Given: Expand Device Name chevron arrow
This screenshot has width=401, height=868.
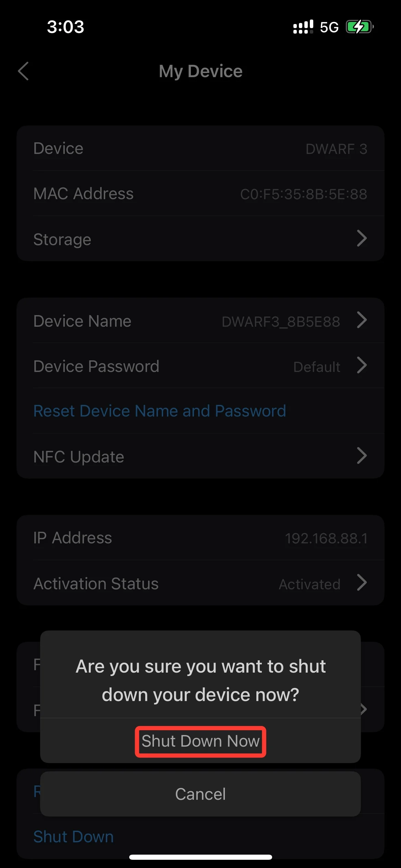Looking at the screenshot, I should 362,320.
